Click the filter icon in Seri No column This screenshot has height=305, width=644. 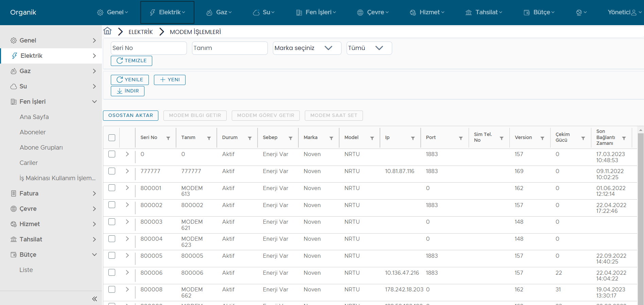tap(168, 138)
